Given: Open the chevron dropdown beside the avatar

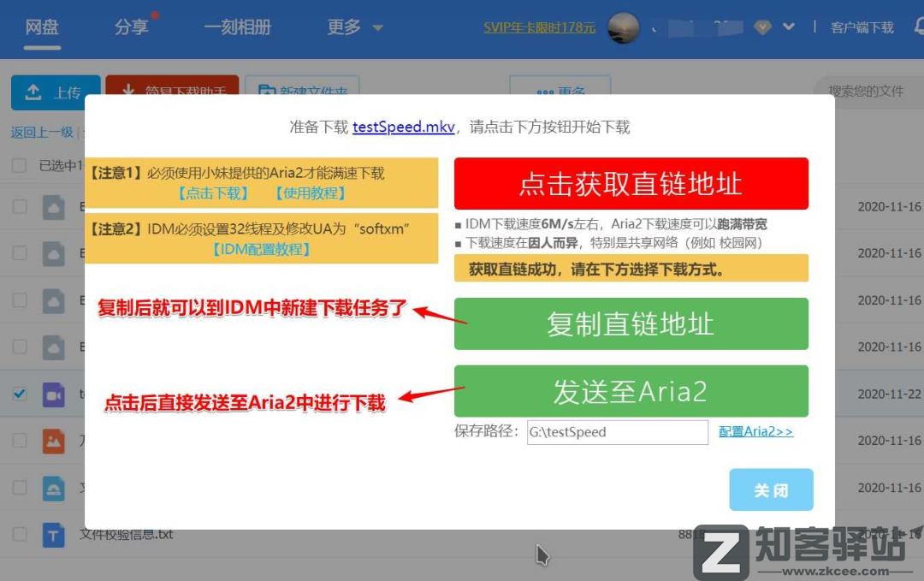Looking at the screenshot, I should (786, 27).
